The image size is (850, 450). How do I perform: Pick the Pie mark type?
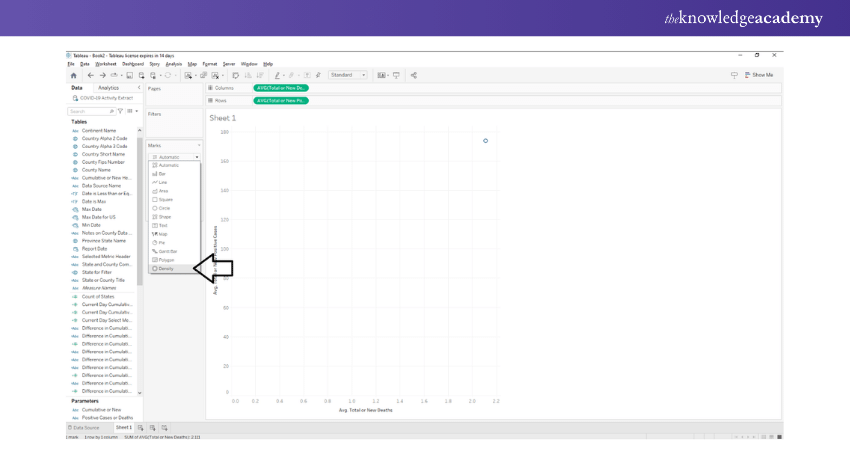coord(161,242)
